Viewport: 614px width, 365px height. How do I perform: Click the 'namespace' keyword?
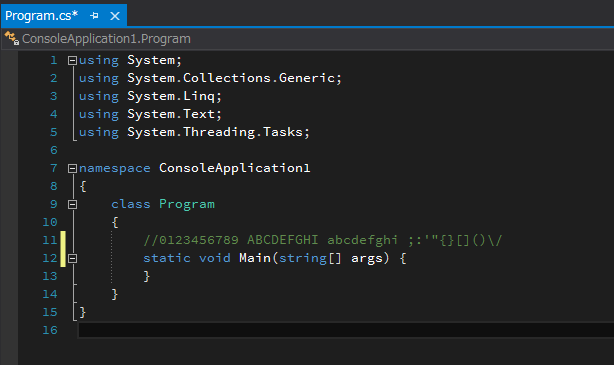click(114, 168)
